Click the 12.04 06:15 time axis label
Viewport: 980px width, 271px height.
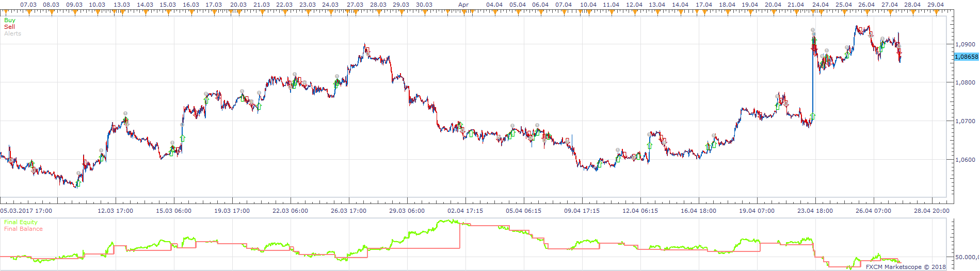640,211
